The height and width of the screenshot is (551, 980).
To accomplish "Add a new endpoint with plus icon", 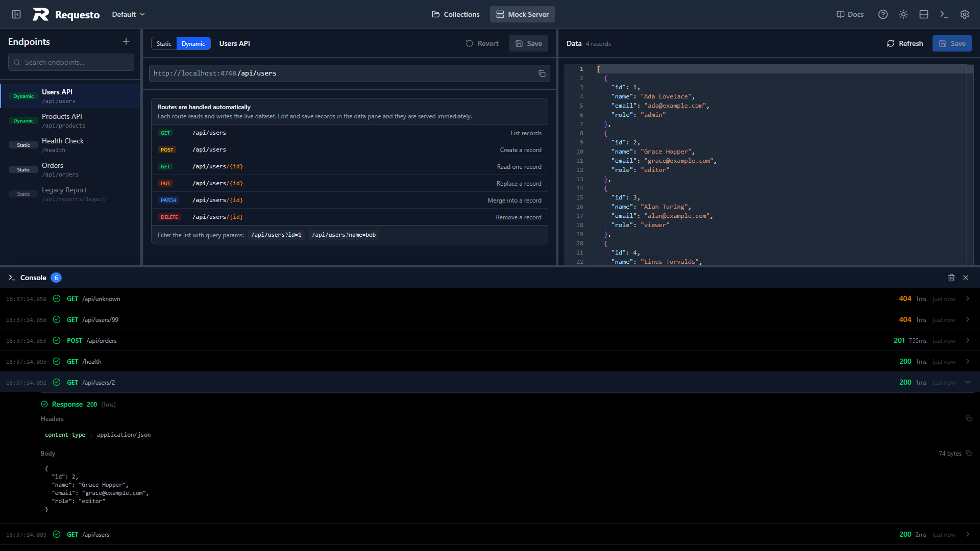I will pyautogui.click(x=126, y=41).
